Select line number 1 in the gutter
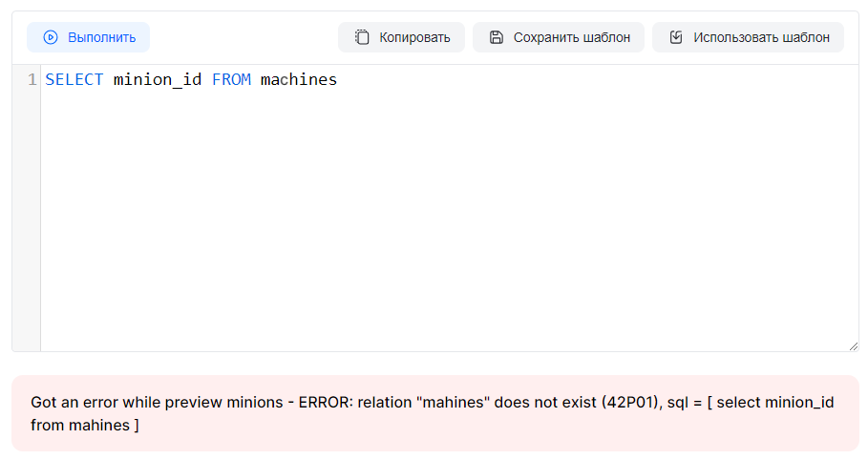Screen dimensions: 868x460 click(x=32, y=80)
